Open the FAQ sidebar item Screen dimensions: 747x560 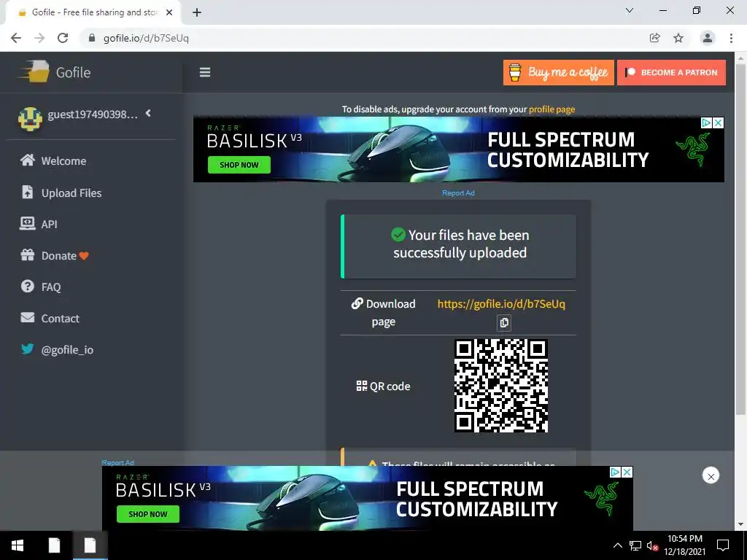(x=41, y=287)
